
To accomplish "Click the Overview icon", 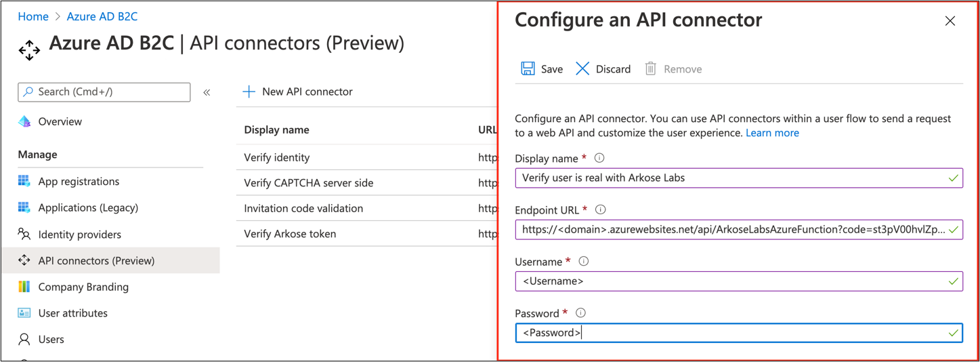I will (24, 121).
